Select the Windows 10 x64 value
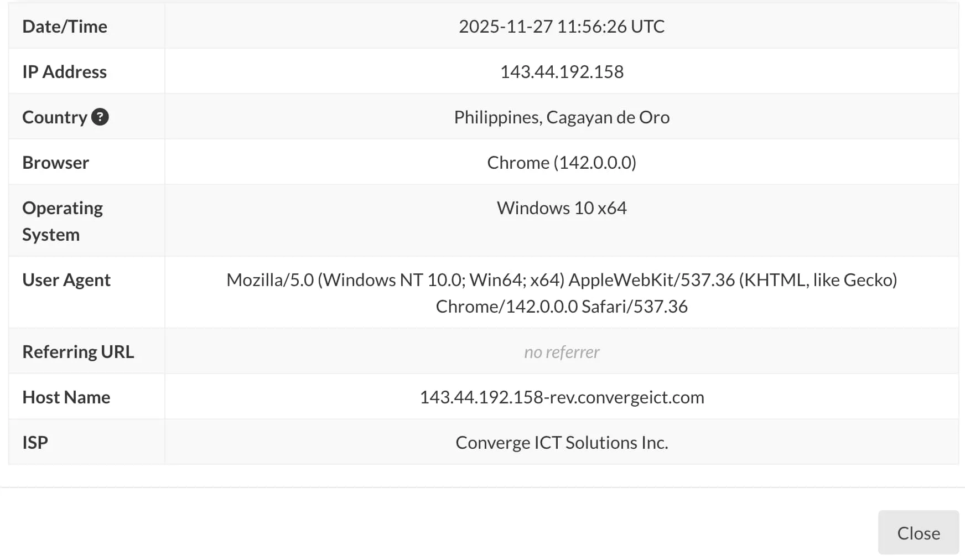 click(562, 208)
